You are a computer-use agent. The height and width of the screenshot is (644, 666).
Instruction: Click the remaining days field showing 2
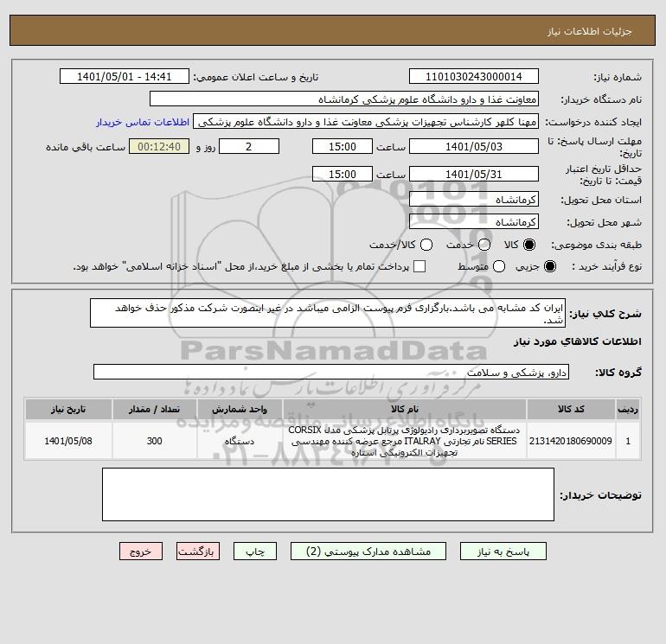pos(249,146)
